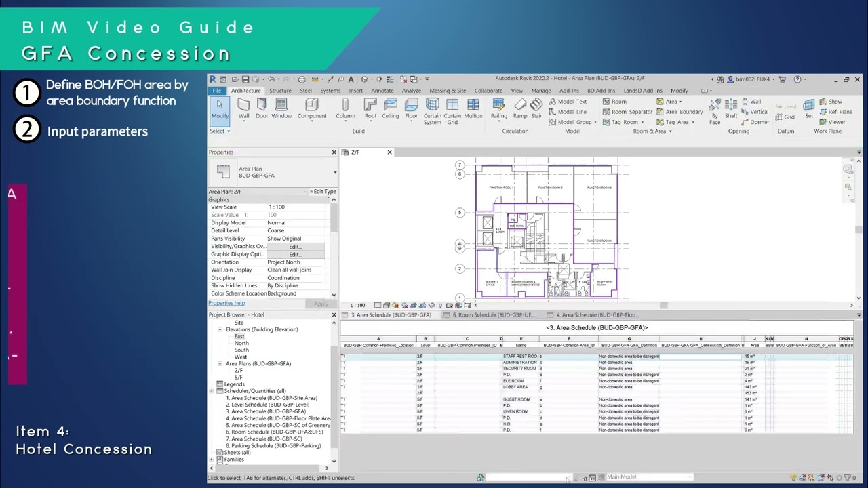Click the Stair tool icon
Viewport: 868px width, 488px height.
536,108
